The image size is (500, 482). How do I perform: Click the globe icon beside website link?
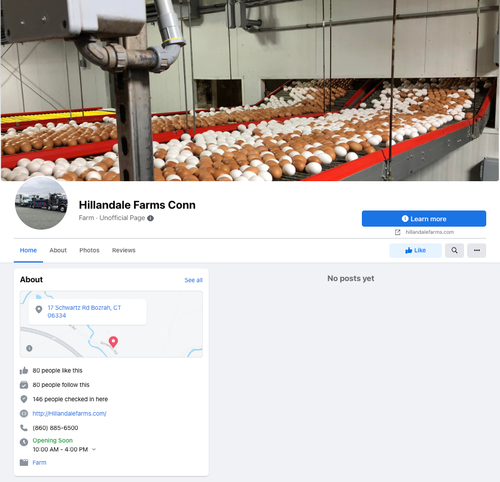click(x=24, y=413)
